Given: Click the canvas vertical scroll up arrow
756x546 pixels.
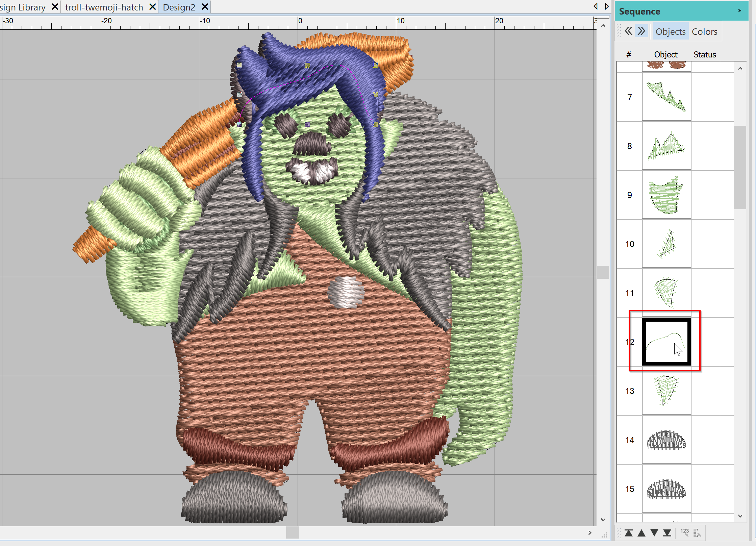Looking at the screenshot, I should tap(603, 26).
